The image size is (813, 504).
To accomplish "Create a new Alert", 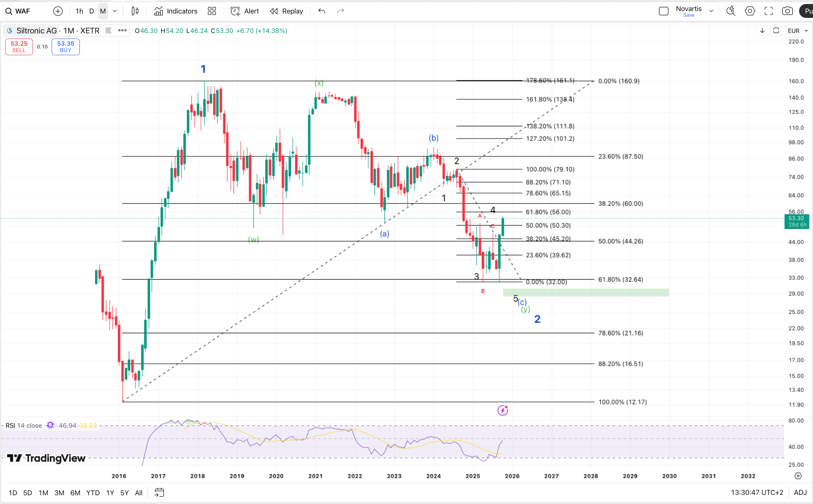I will pos(245,11).
